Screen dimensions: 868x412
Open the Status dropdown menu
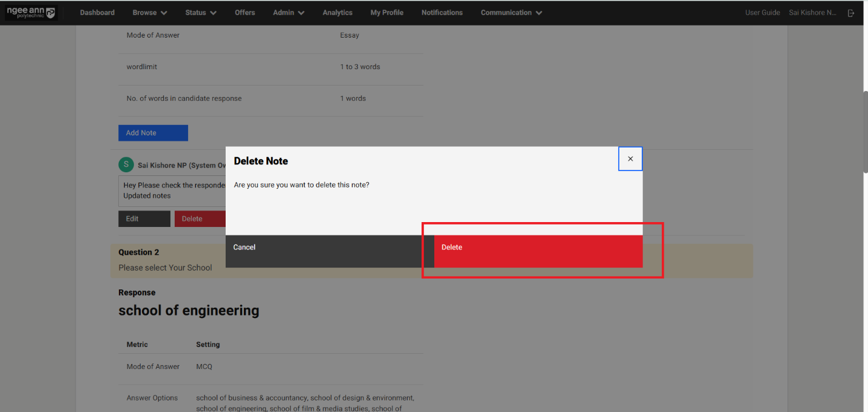(x=201, y=13)
